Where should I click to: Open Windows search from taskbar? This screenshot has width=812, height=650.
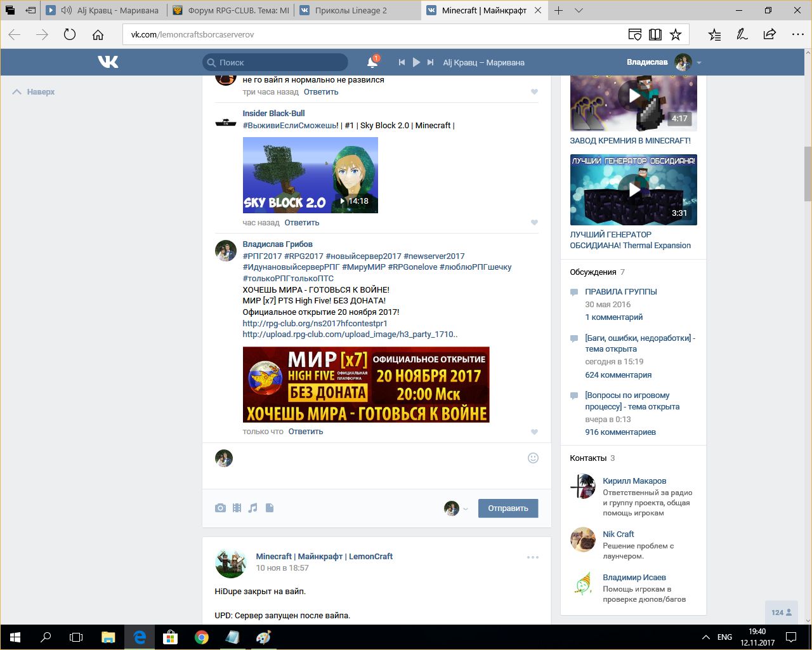(x=46, y=637)
